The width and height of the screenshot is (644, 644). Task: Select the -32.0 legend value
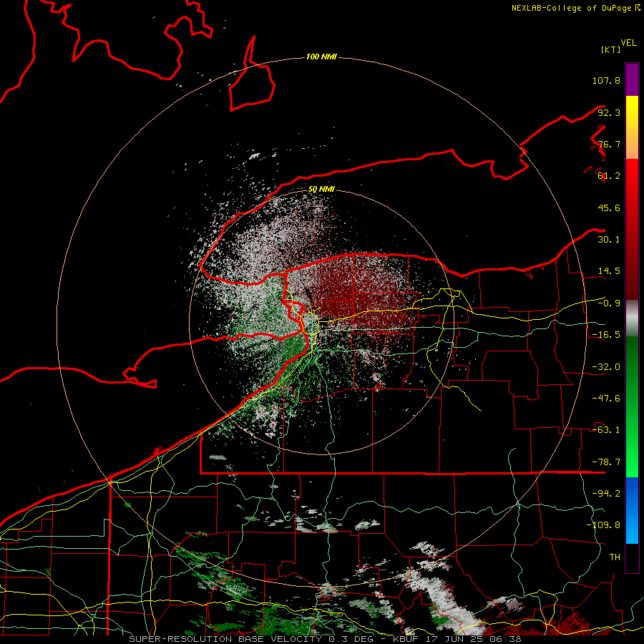pyautogui.click(x=606, y=367)
